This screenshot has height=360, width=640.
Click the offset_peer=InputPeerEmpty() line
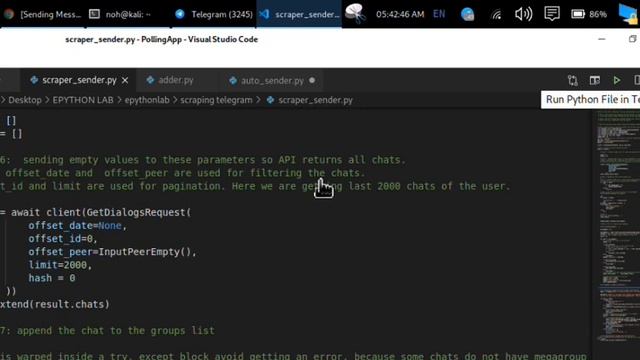[x=112, y=252]
